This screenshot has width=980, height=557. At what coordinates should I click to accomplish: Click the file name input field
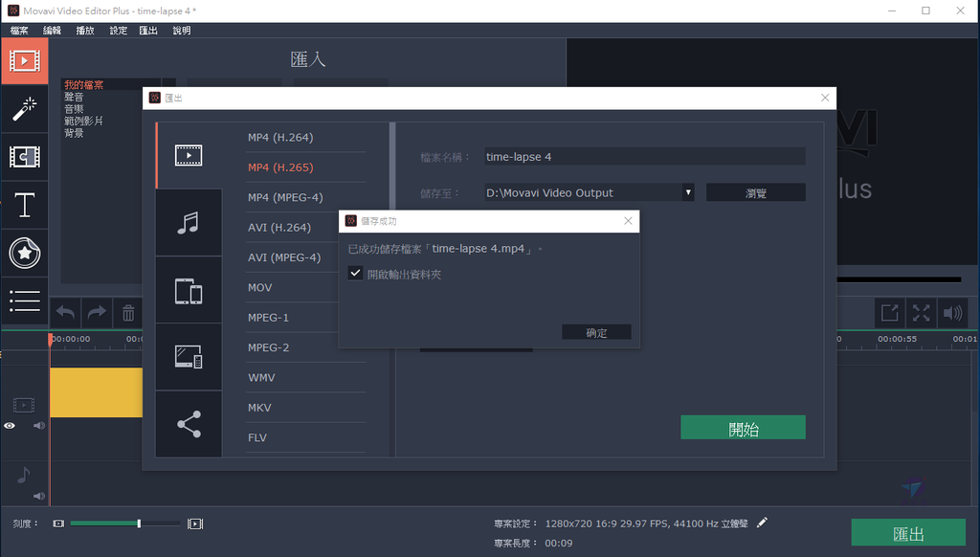tap(644, 156)
